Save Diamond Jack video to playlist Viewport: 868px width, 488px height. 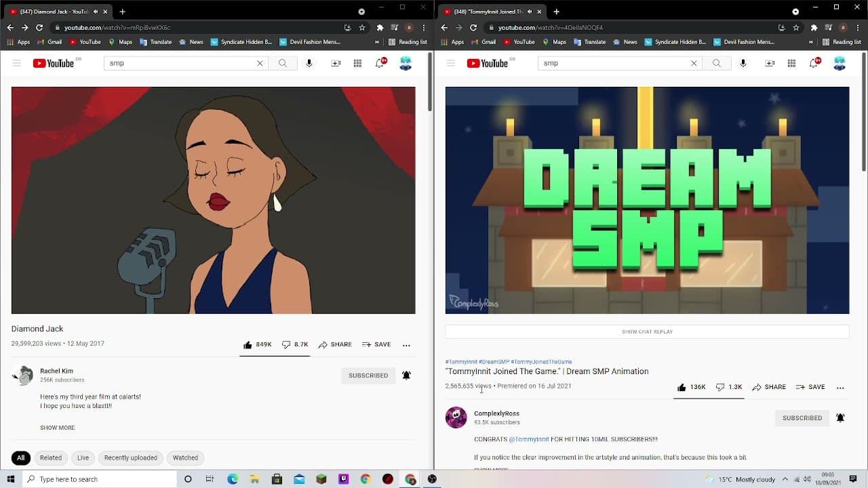[x=376, y=344]
